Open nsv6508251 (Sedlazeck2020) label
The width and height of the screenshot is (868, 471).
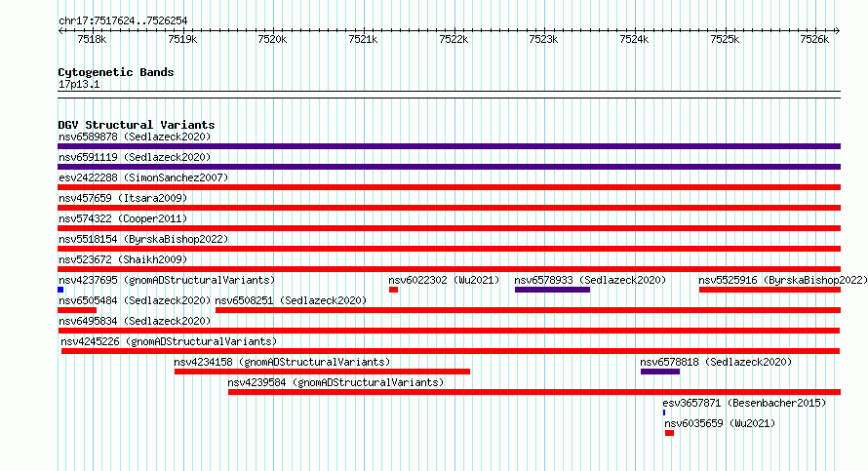(x=291, y=300)
